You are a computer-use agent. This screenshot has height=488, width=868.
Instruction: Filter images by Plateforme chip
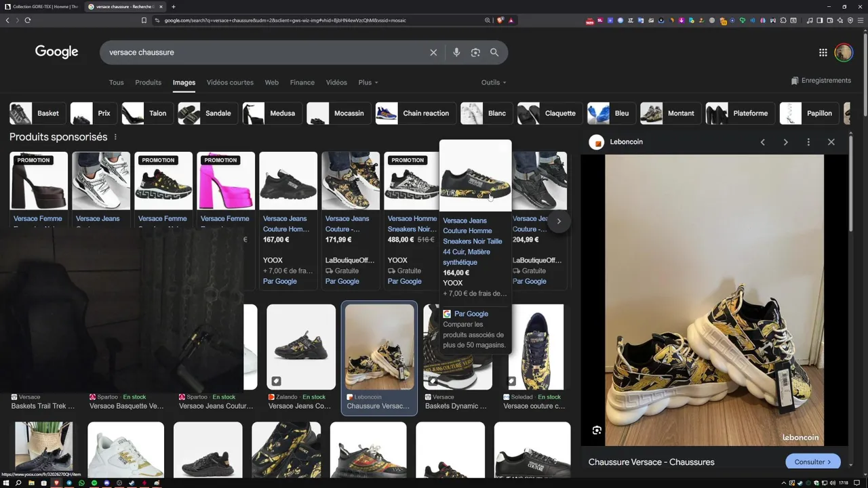click(x=741, y=113)
